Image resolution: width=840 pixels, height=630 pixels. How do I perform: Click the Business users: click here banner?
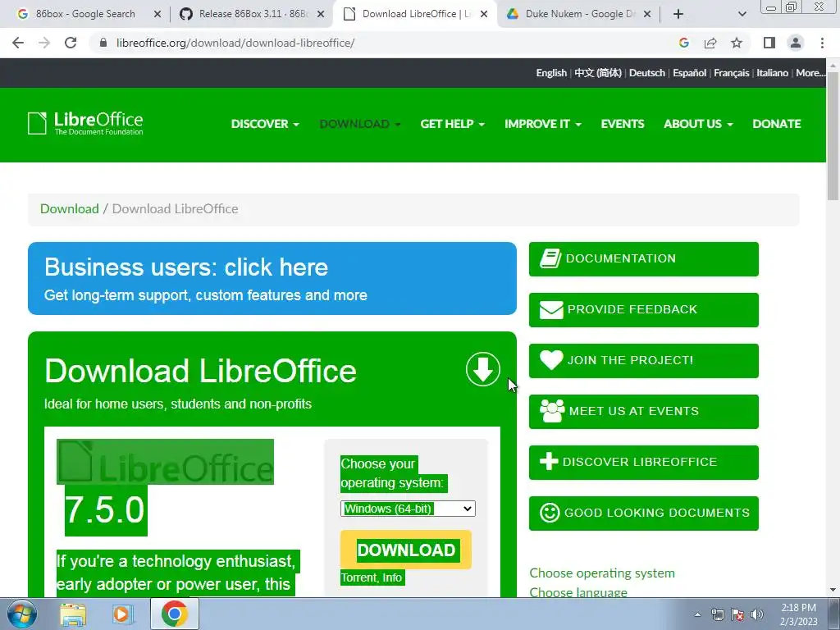click(272, 278)
